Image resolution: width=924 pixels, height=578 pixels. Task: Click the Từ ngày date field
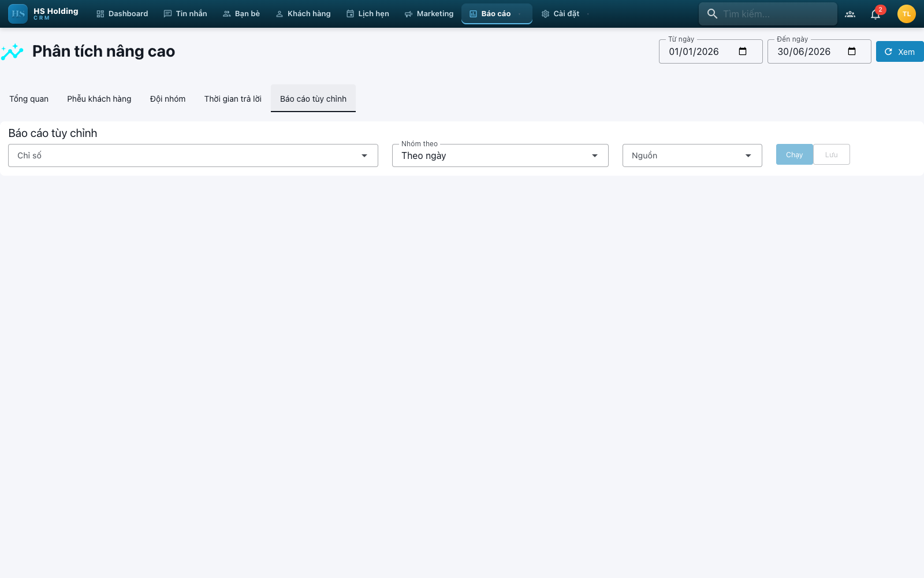click(710, 51)
